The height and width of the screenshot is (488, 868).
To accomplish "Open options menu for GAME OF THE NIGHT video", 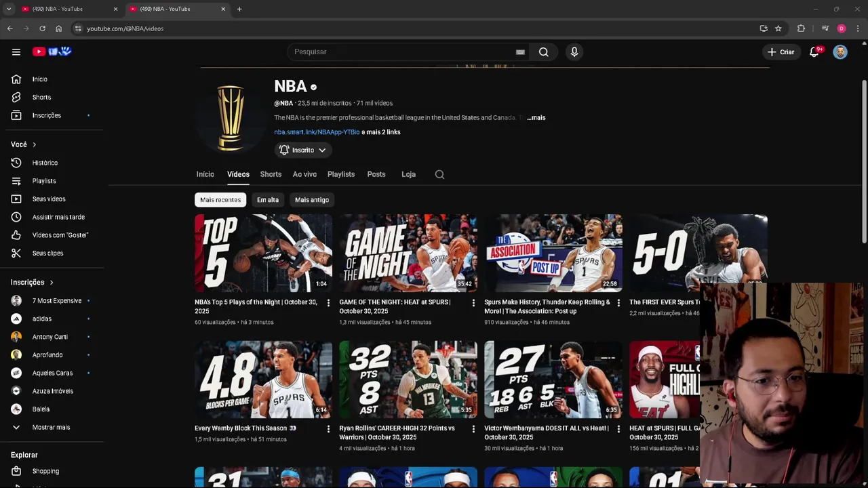I will coord(473,303).
